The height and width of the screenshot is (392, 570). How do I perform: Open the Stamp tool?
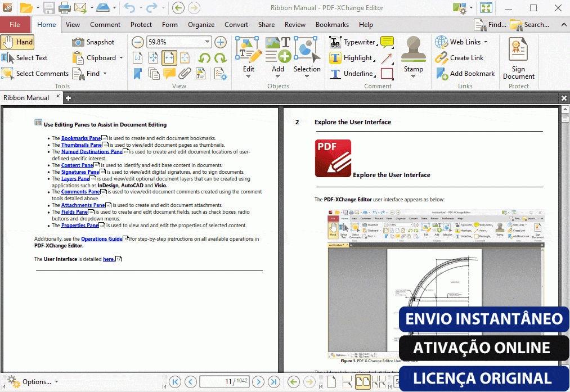(414, 56)
